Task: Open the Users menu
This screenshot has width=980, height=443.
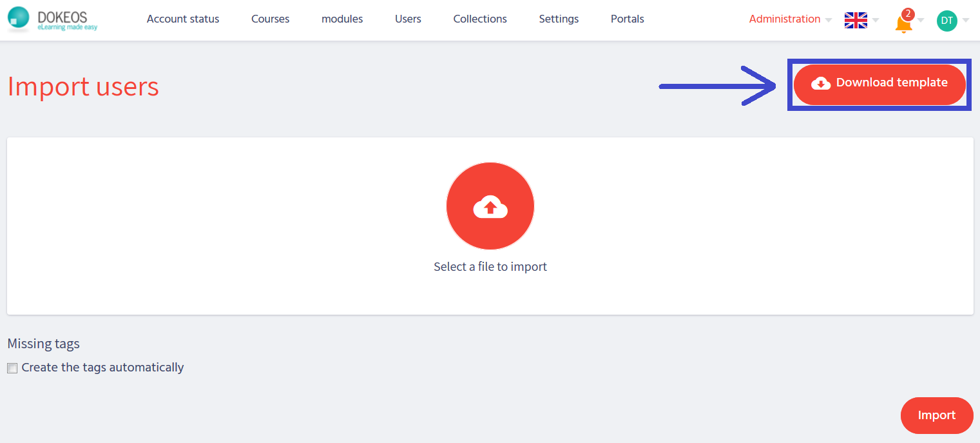Action: pyautogui.click(x=408, y=19)
